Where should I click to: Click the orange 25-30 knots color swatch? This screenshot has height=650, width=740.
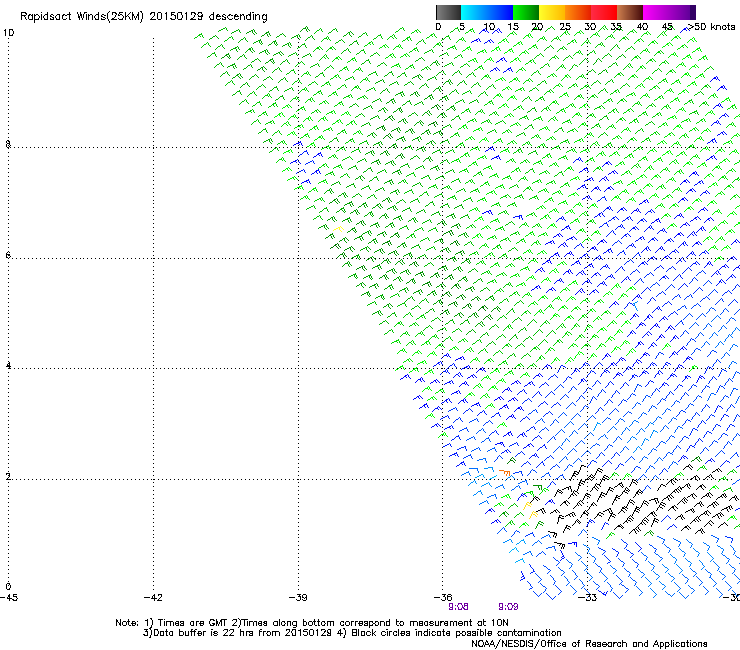pos(578,12)
